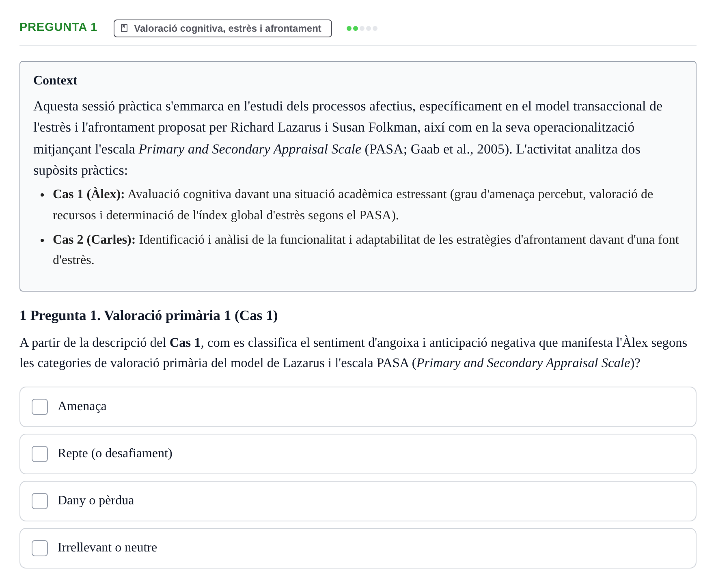Choose the Repte (o desafiament) option text

tap(115, 453)
